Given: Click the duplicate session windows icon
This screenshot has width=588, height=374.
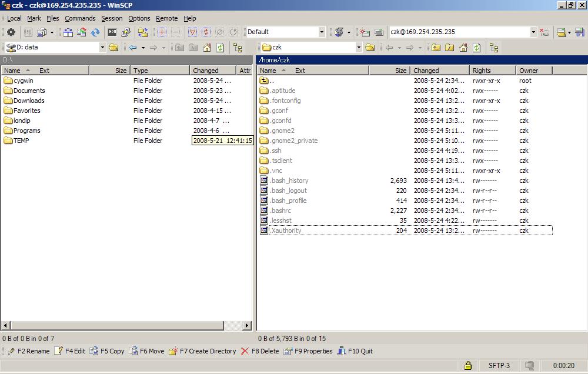Looking at the screenshot, I should (379, 32).
